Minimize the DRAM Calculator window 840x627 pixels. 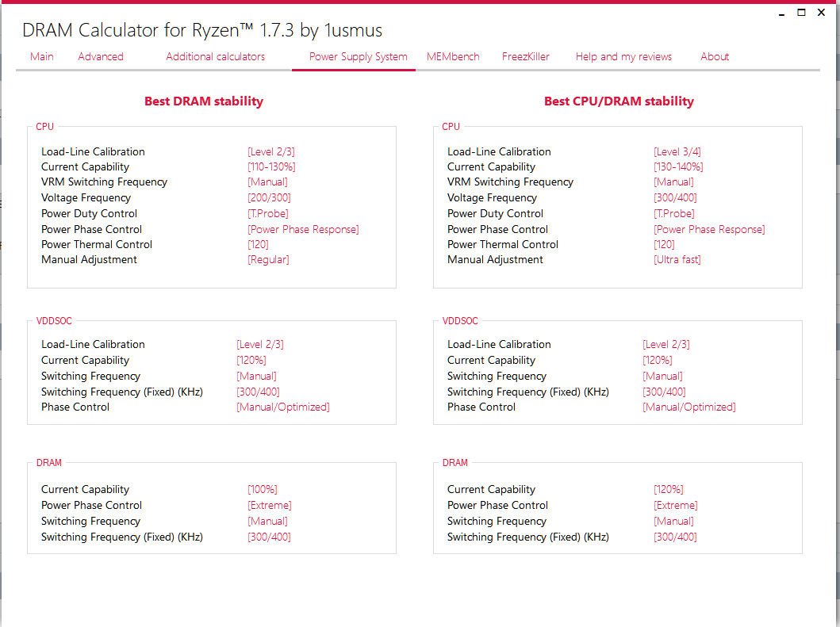pyautogui.click(x=781, y=13)
